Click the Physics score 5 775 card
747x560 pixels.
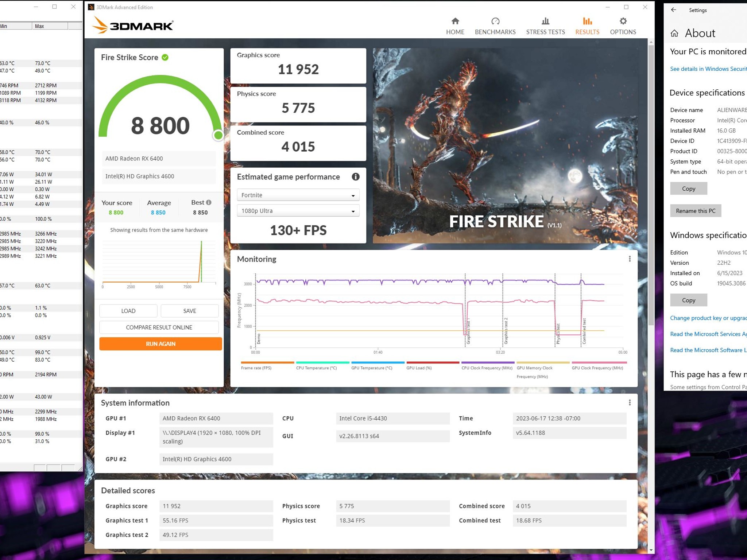(x=298, y=105)
